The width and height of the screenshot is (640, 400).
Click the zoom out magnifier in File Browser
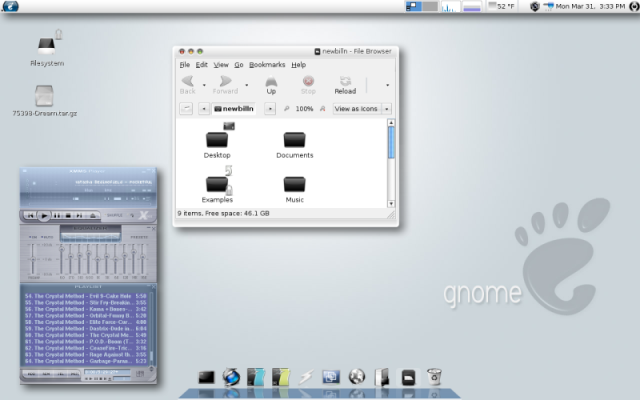tap(287, 109)
